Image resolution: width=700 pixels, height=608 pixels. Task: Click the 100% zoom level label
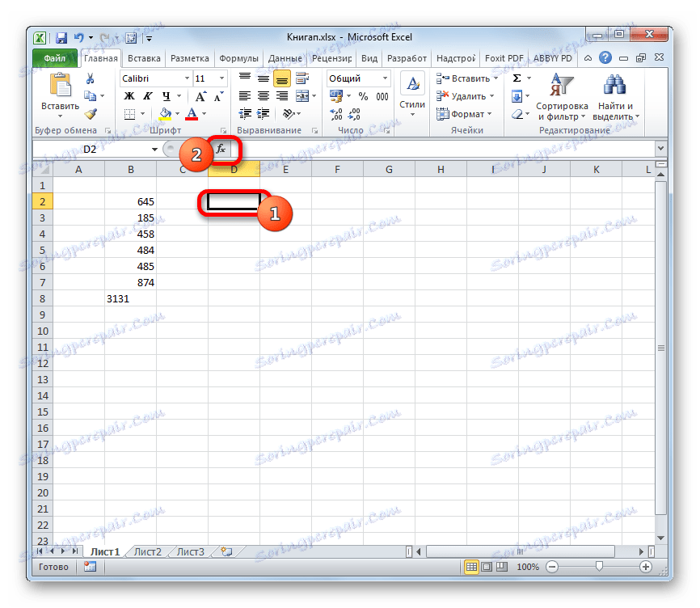528,567
